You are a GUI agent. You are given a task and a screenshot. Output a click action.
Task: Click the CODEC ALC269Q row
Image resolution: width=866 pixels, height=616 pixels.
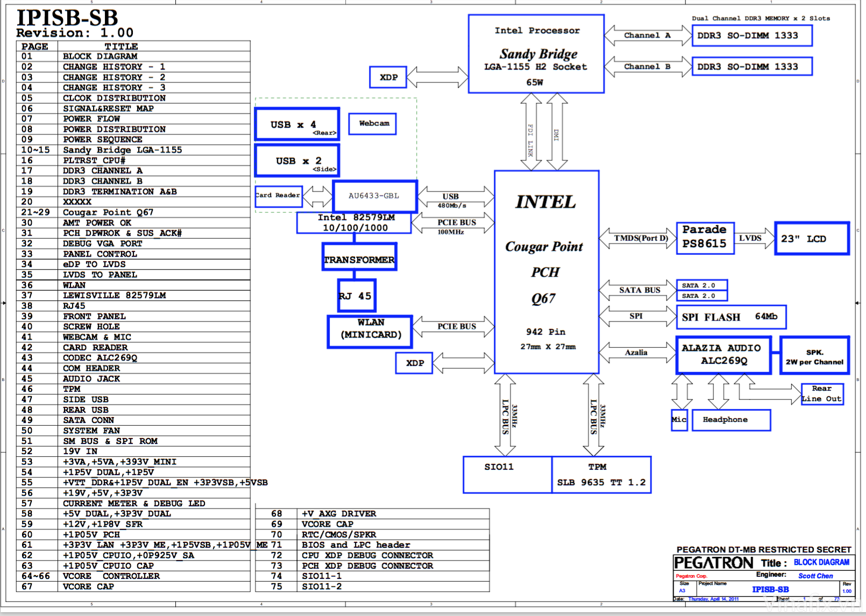(133, 358)
